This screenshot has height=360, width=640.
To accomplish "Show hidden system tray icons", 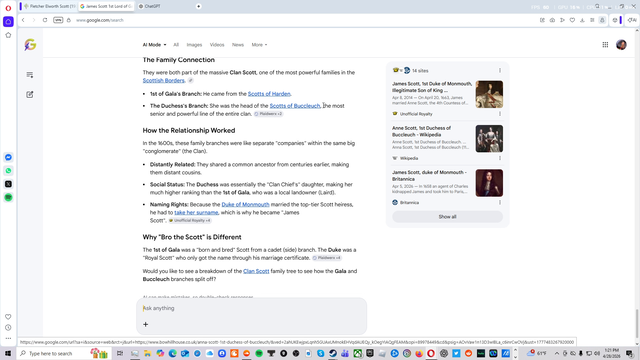I will pyautogui.click(x=557, y=353).
